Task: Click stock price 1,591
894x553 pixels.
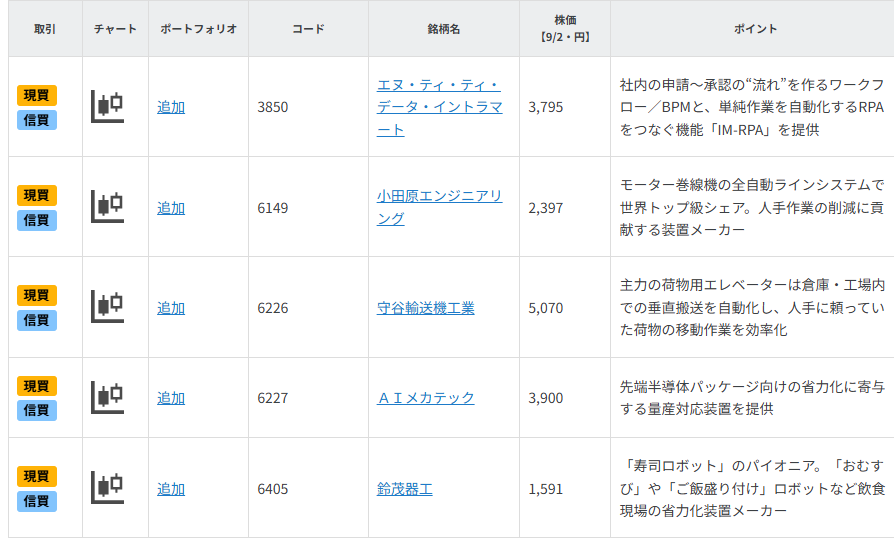Action: click(546, 489)
